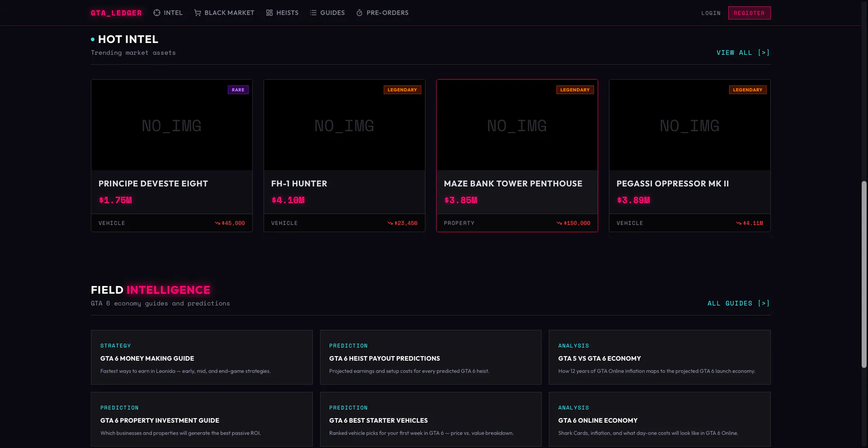
Task: Click the Intel crosshair icon in navbar
Action: (157, 13)
